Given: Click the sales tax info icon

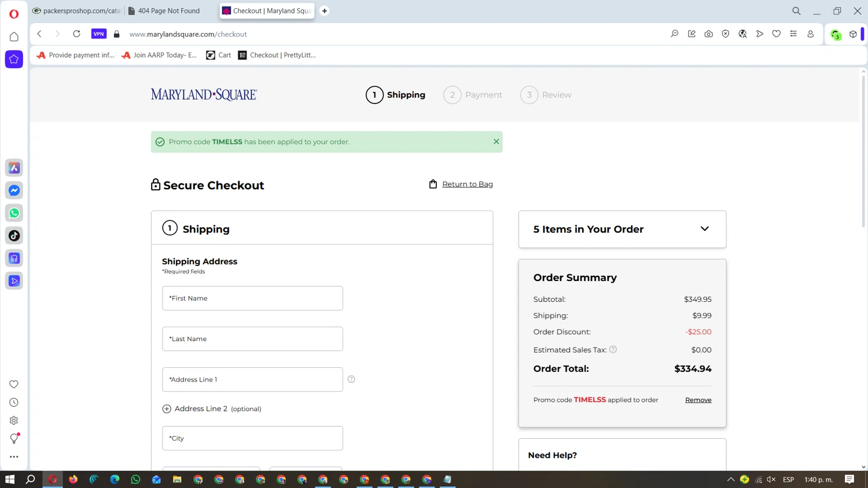Looking at the screenshot, I should [x=613, y=349].
